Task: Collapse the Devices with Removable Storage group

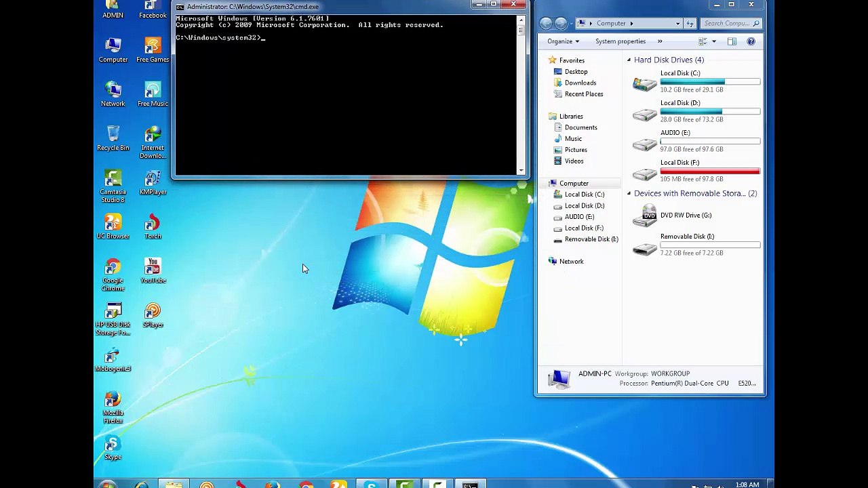Action: pyautogui.click(x=629, y=194)
